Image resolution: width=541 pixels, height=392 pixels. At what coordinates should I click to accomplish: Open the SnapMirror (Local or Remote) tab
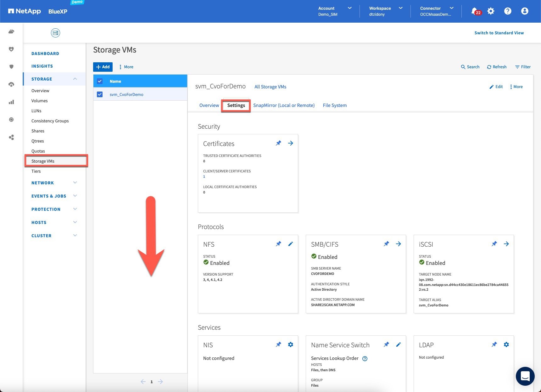(x=284, y=105)
